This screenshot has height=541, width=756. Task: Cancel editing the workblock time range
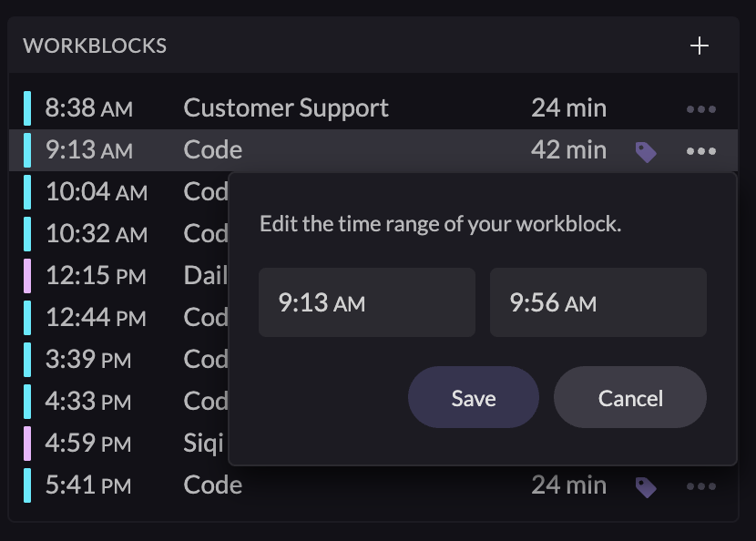pyautogui.click(x=629, y=398)
